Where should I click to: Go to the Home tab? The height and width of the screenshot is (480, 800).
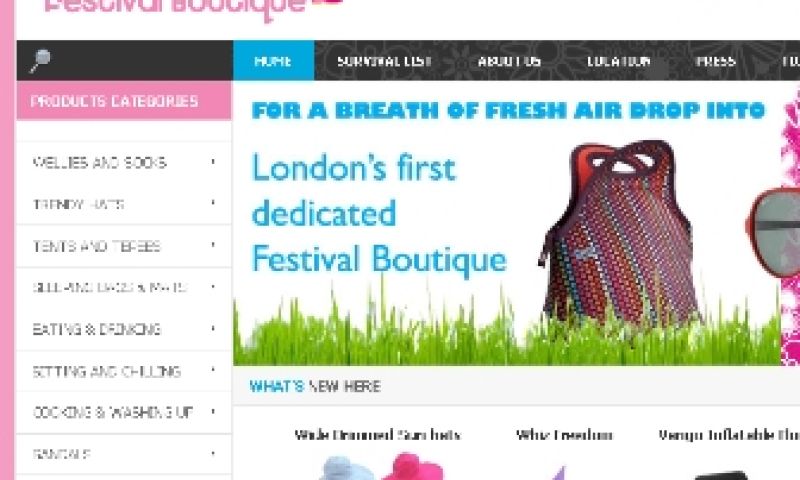click(273, 61)
